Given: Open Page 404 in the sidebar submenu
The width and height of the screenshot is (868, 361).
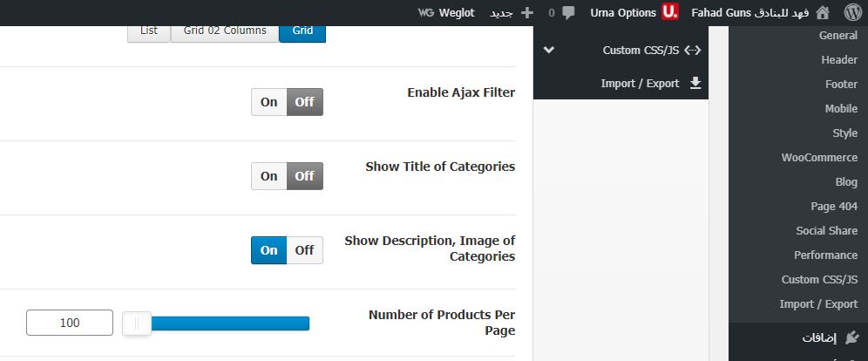Looking at the screenshot, I should click(x=834, y=206).
